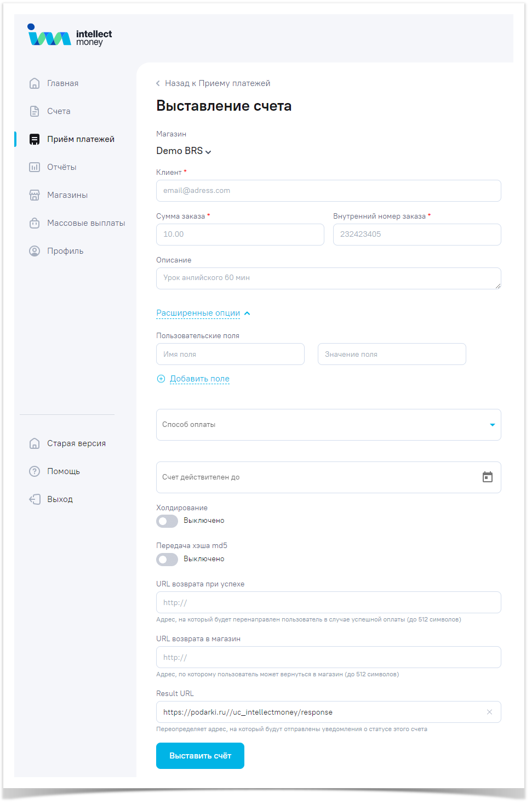Clear the Result URL field with X
This screenshot has height=804, width=532.
(x=489, y=712)
